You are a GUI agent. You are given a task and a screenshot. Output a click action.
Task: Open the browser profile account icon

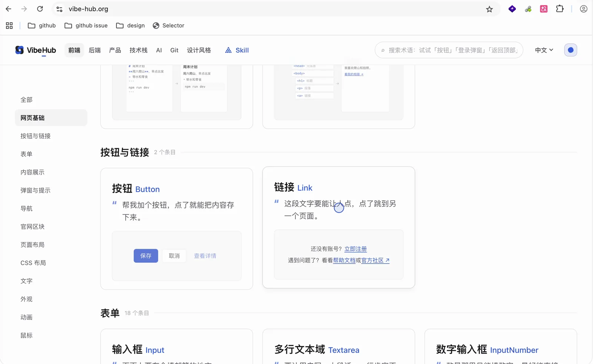(x=583, y=9)
